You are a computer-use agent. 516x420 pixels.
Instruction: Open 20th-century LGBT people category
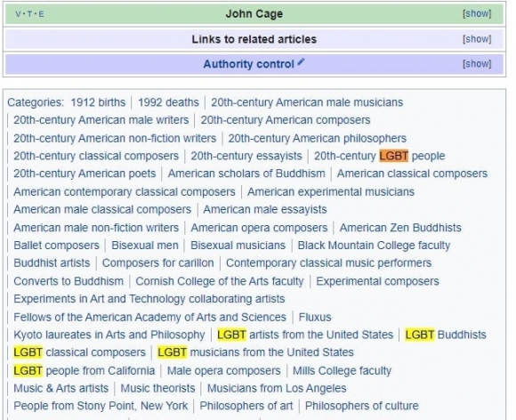click(379, 156)
